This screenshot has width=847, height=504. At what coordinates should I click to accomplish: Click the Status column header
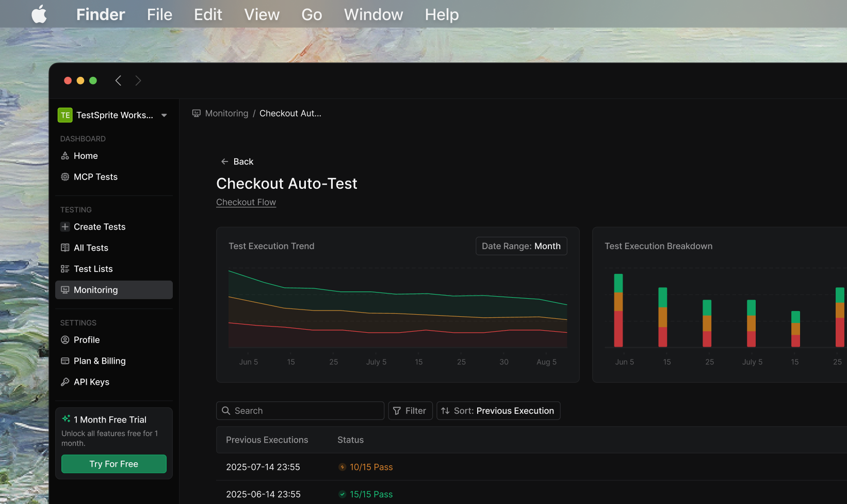[351, 440]
